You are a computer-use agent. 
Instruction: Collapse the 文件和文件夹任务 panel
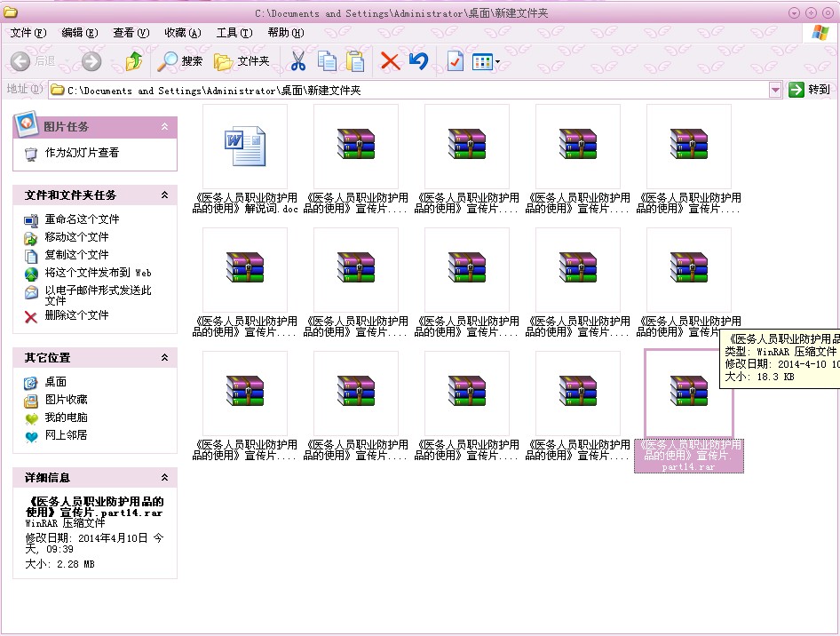163,195
